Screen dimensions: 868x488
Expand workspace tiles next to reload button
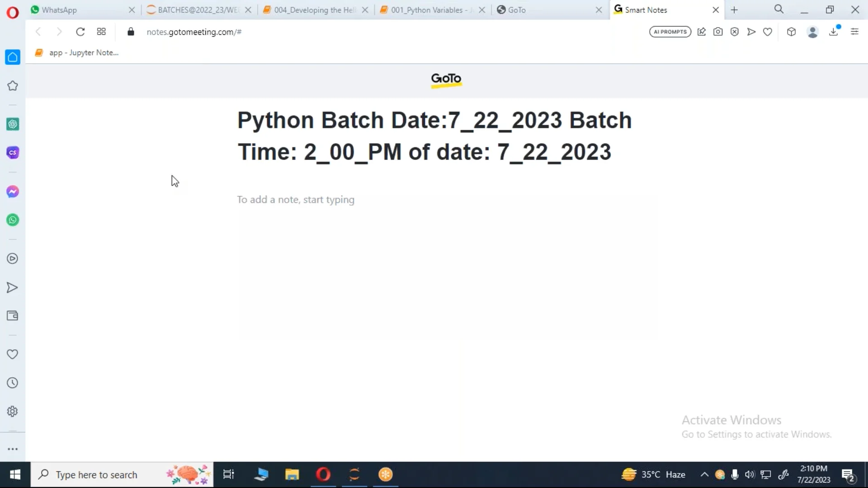[x=101, y=32]
